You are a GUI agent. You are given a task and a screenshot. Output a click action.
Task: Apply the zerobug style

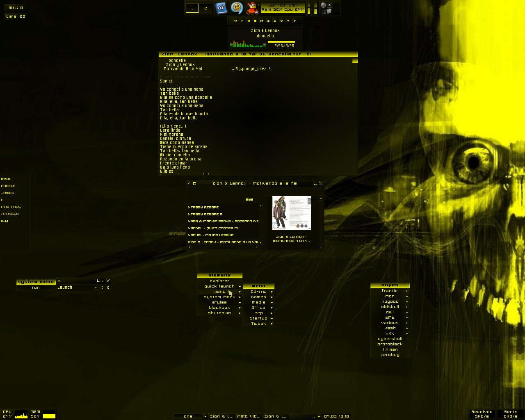tap(390, 355)
